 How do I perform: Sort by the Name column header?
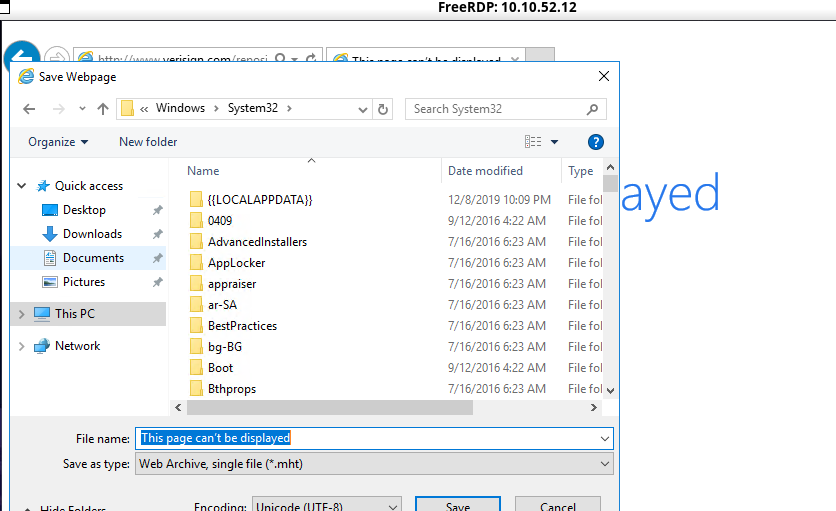tap(203, 171)
